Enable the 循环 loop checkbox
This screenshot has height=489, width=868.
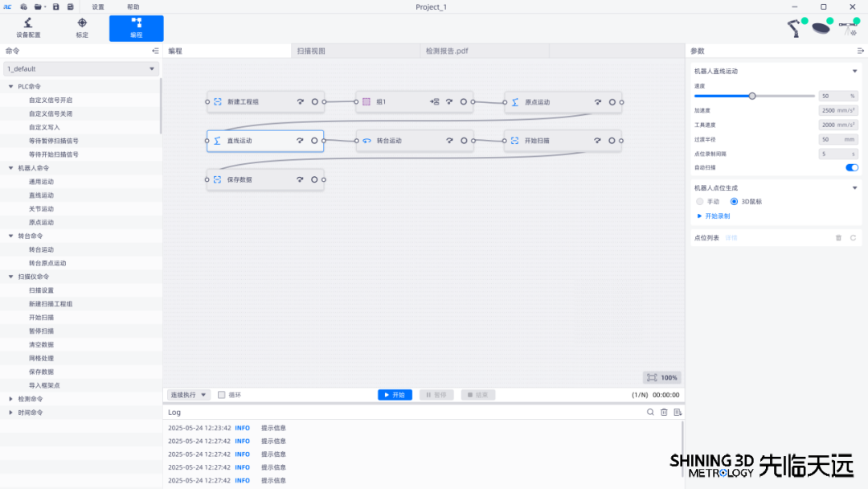pos(222,395)
